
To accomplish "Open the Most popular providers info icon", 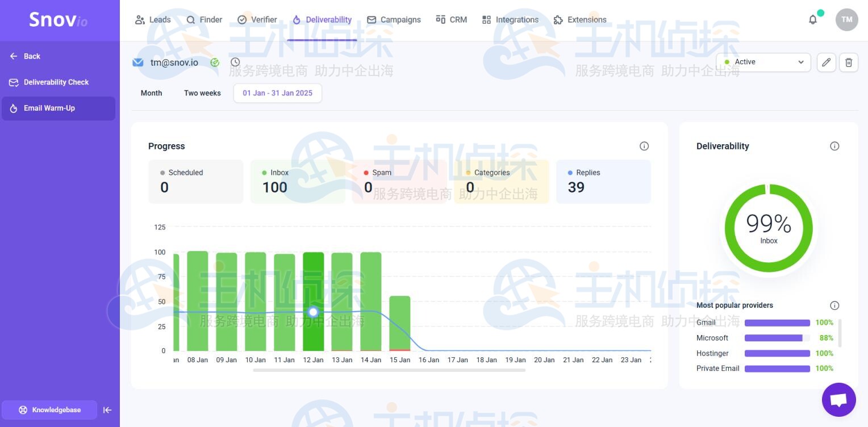I will coord(834,305).
